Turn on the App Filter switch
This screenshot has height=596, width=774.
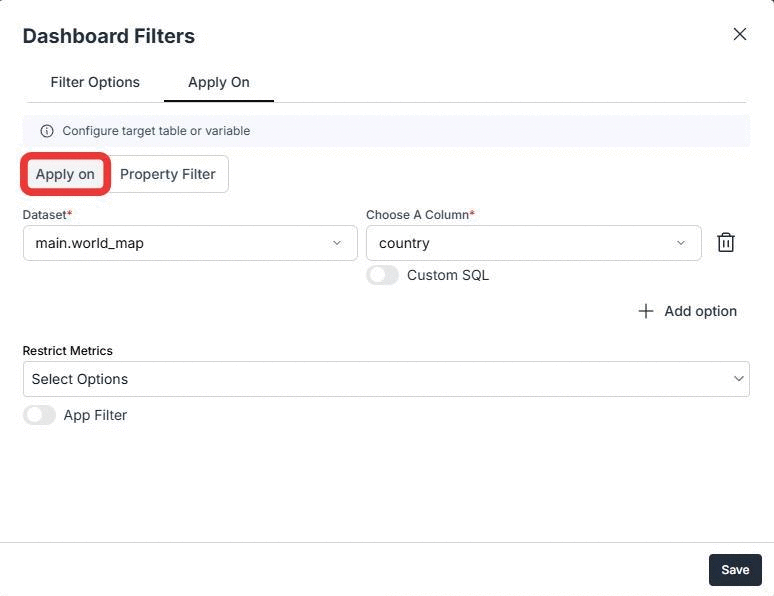tap(40, 415)
